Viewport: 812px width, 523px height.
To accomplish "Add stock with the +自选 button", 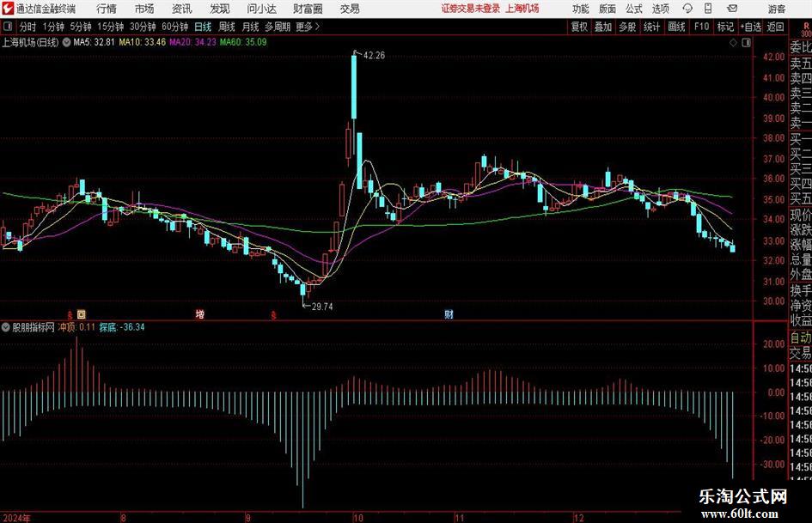I will [750, 27].
